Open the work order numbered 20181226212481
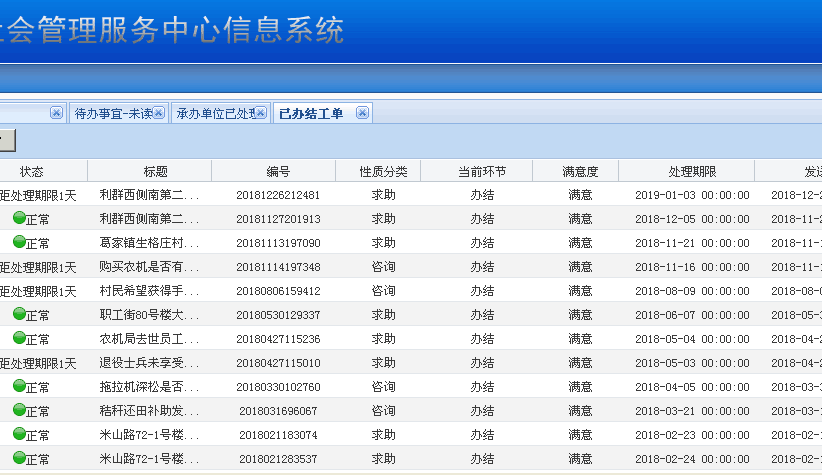822x475 pixels. pos(278,195)
